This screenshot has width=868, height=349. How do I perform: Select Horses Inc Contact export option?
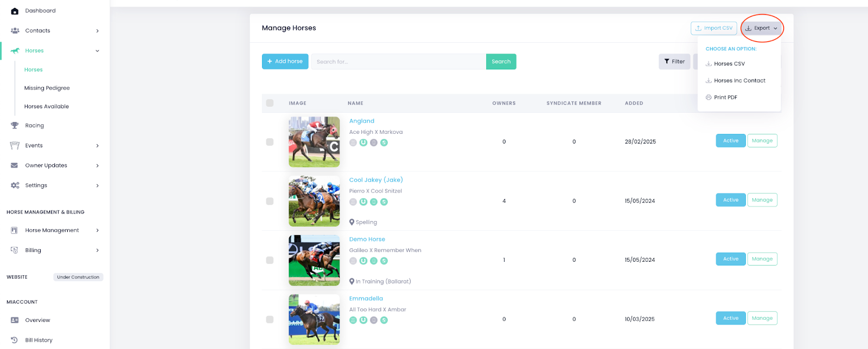[739, 81]
